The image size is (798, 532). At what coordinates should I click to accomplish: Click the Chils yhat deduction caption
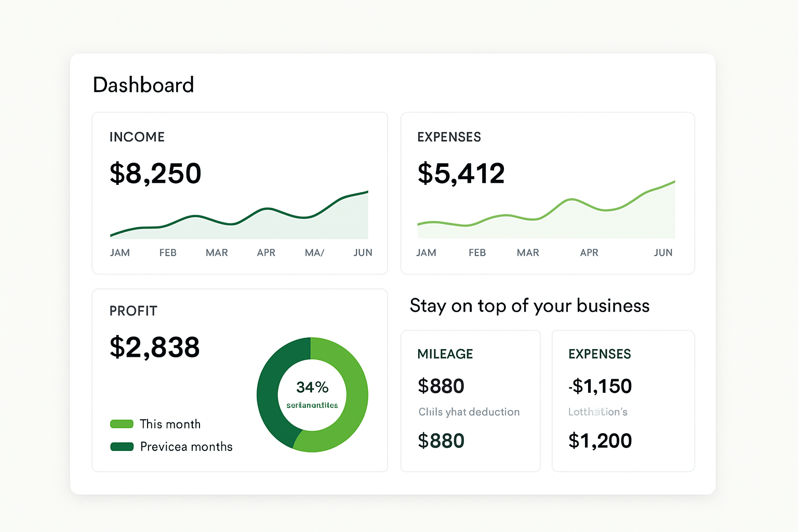(x=469, y=412)
